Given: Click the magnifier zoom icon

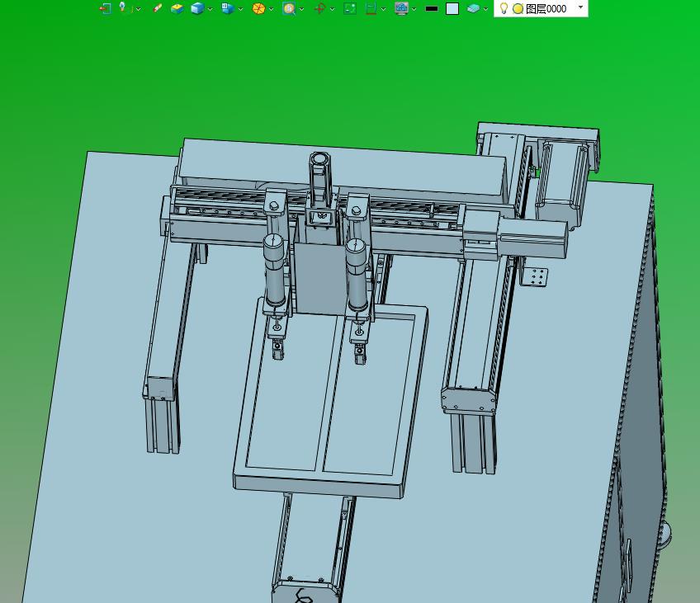Looking at the screenshot, I should click(x=289, y=8).
